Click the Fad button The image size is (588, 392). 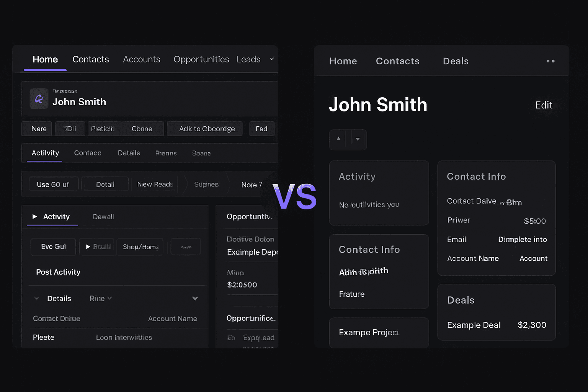[262, 129]
